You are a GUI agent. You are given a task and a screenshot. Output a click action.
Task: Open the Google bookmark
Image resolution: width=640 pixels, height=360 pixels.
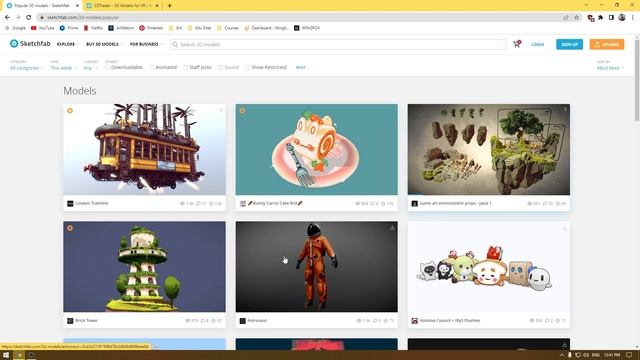coord(16,28)
